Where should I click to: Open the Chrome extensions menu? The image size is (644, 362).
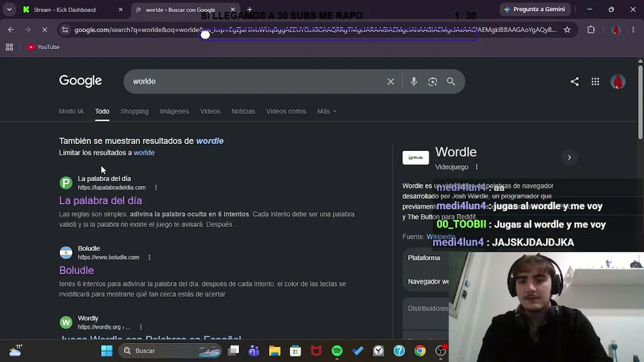coord(591,30)
